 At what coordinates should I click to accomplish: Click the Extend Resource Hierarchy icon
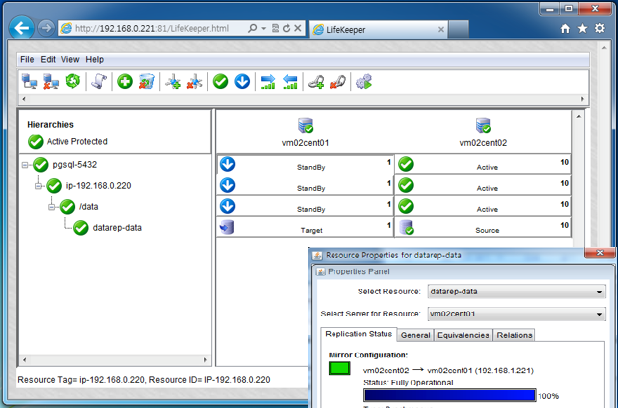pyautogui.click(x=268, y=82)
